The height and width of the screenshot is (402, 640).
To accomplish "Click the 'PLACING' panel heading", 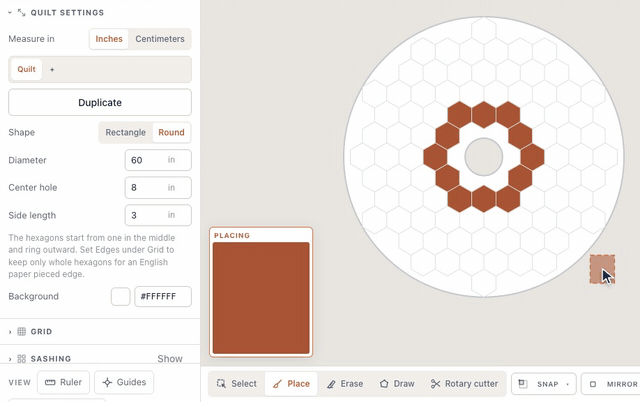I will click(x=232, y=235).
